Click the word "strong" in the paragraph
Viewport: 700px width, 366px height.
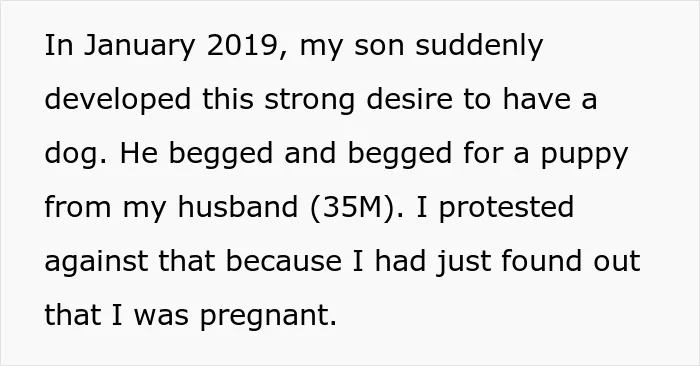[310, 100]
